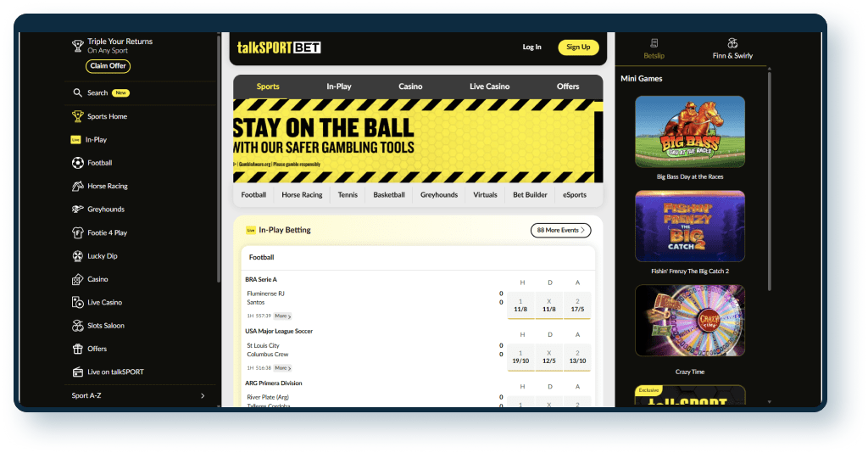Click the ARG Primera Division heading
Viewport: 868px width, 453px height.
pos(274,383)
